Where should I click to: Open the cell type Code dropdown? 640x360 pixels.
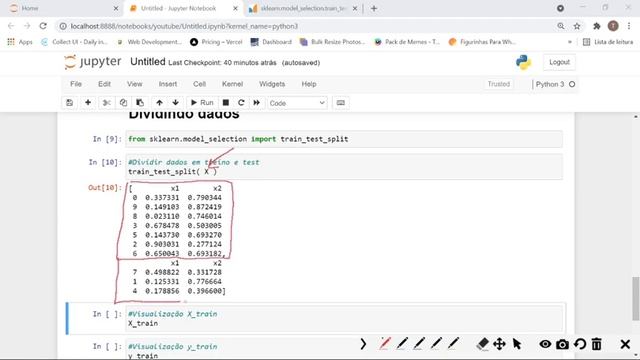pos(297,103)
